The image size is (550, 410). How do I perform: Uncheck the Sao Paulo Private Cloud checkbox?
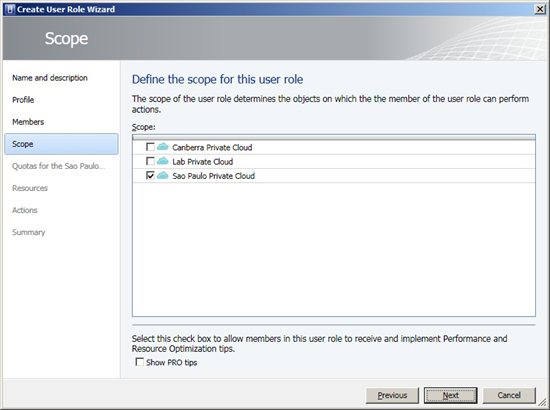point(150,175)
